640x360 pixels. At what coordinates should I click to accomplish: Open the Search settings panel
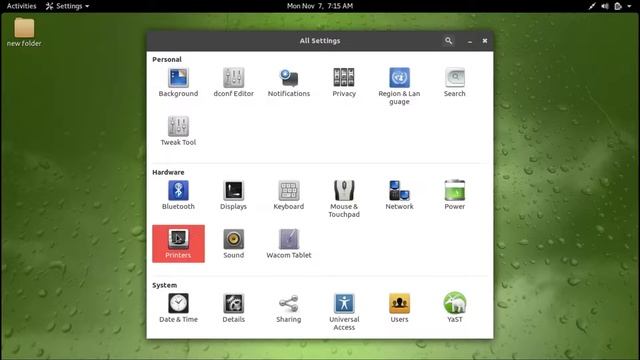point(454,82)
